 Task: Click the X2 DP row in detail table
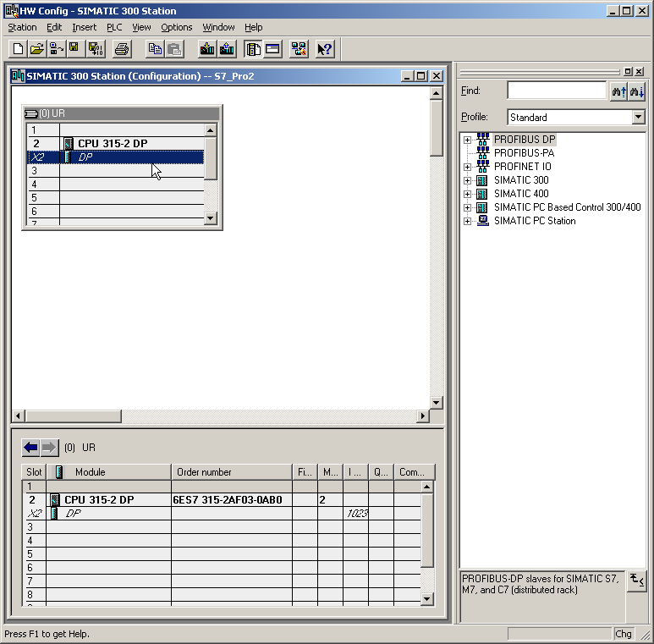(222, 514)
